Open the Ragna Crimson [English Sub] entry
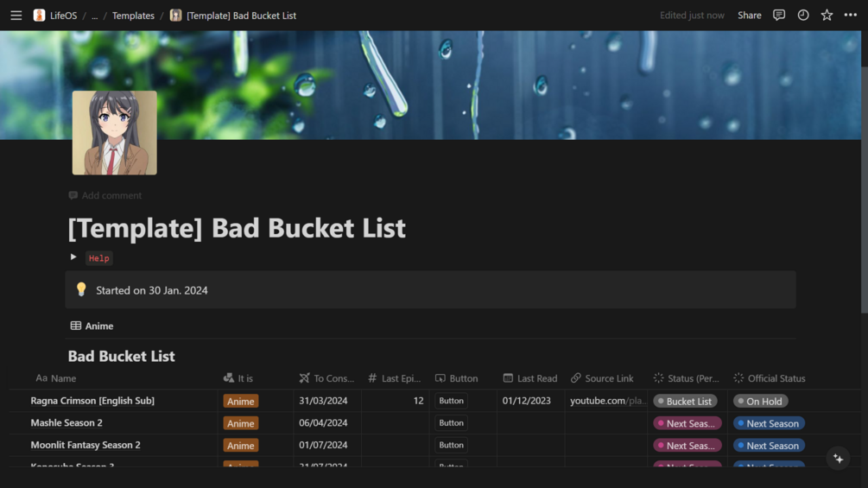The height and width of the screenshot is (488, 868). [x=92, y=401]
